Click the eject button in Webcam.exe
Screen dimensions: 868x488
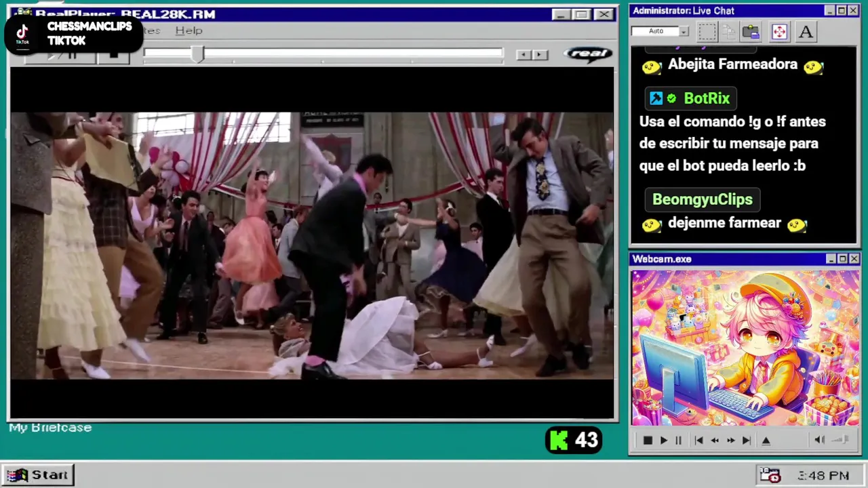766,441
